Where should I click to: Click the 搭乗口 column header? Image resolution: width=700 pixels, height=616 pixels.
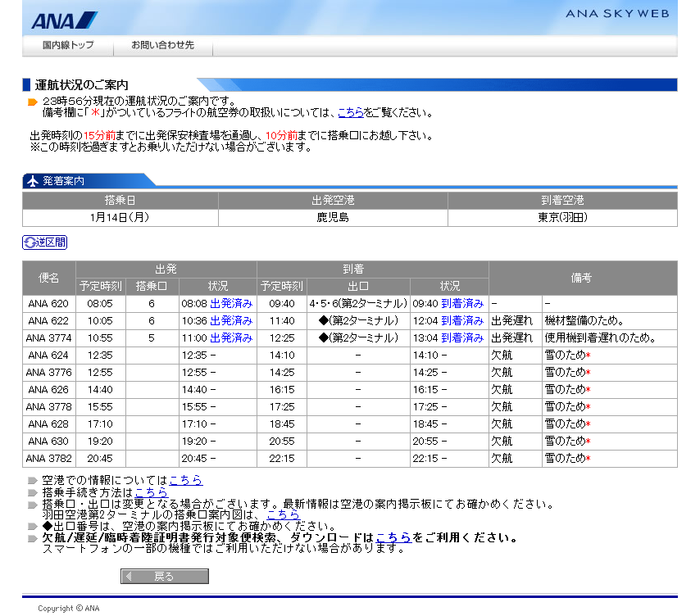[152, 287]
